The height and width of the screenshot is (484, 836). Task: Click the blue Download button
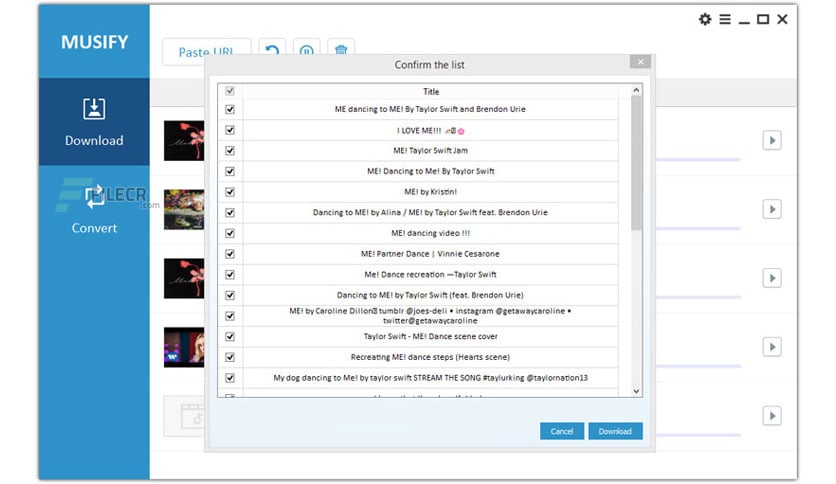coord(615,431)
